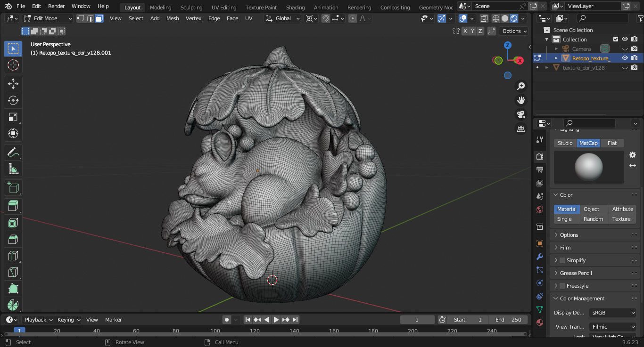Select the Annotate tool
The image size is (644, 347).
click(13, 153)
